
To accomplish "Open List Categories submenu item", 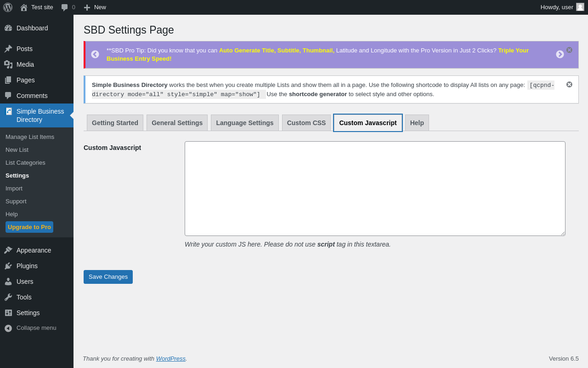I will point(25,162).
